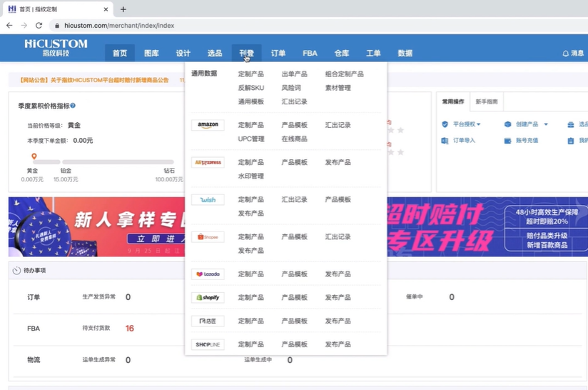Reload the page with the refresh icon
Screen dimensions: 588x390
(x=39, y=26)
